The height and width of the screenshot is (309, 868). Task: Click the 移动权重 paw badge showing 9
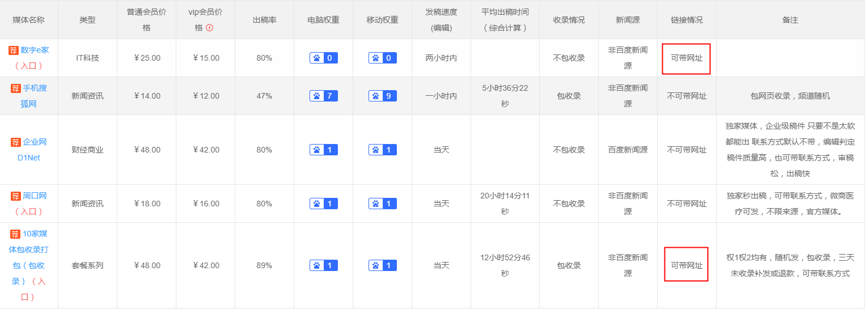pyautogui.click(x=383, y=96)
